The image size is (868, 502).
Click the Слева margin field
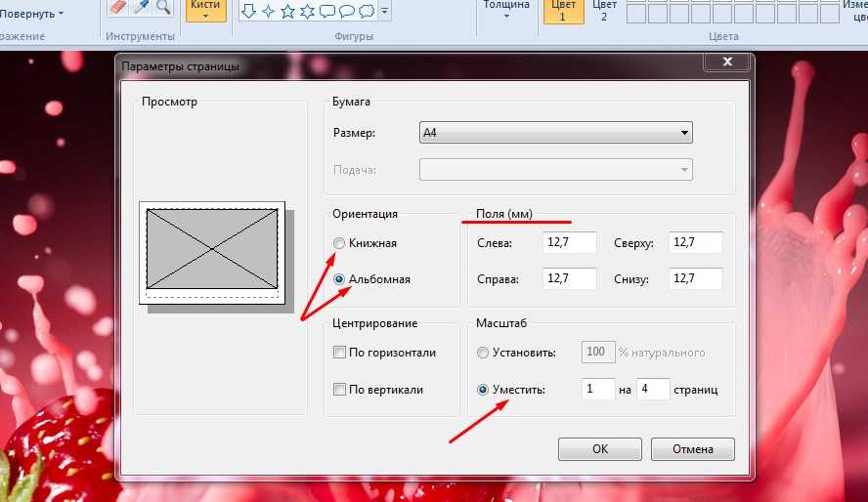pyautogui.click(x=570, y=242)
